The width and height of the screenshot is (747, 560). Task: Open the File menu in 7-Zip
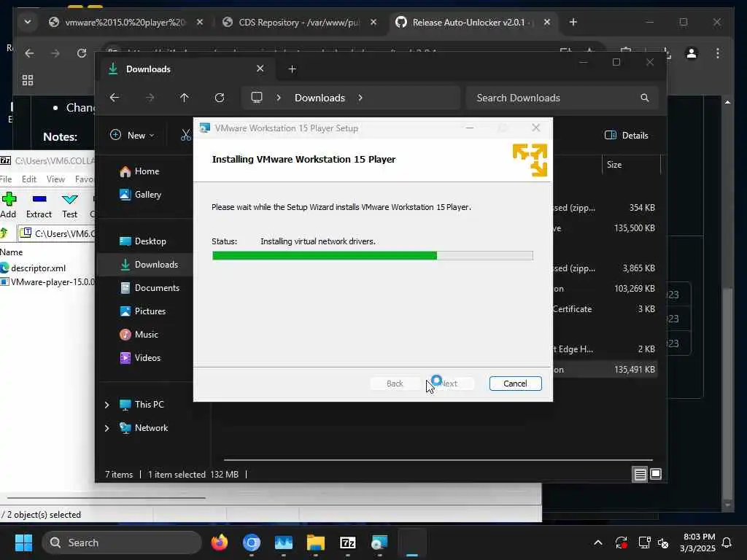(x=6, y=179)
